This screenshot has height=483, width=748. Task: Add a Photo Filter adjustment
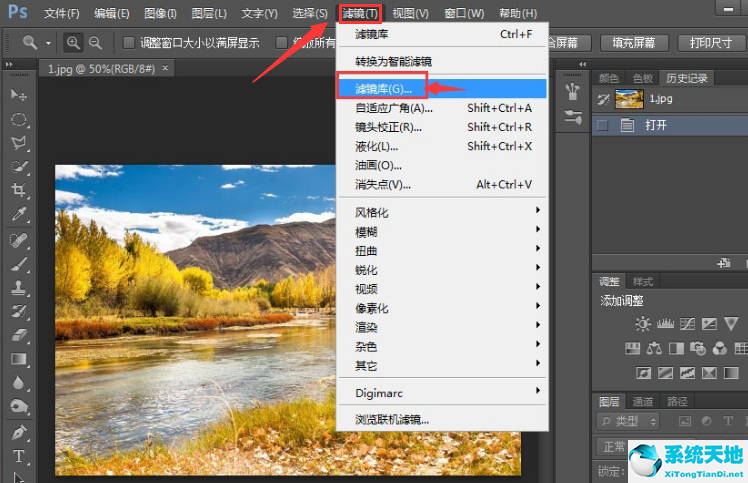click(698, 348)
